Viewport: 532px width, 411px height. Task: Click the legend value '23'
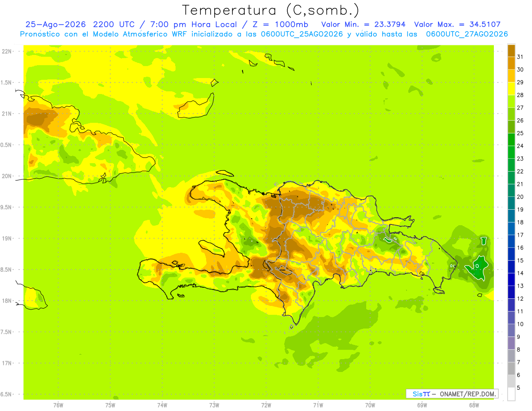(x=520, y=159)
